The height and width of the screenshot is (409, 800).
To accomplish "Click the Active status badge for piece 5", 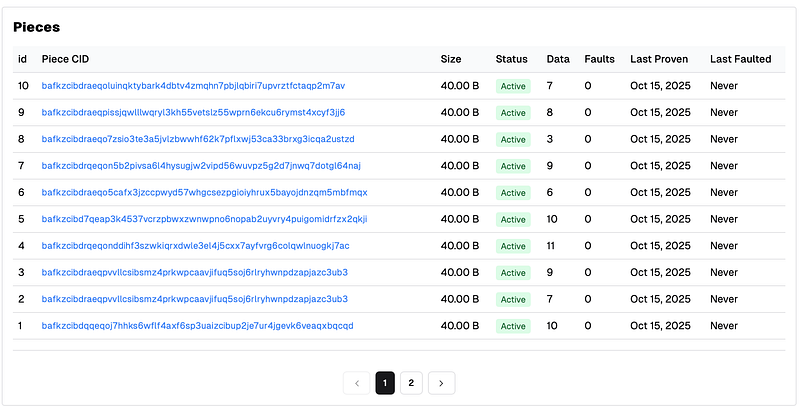I will point(513,219).
